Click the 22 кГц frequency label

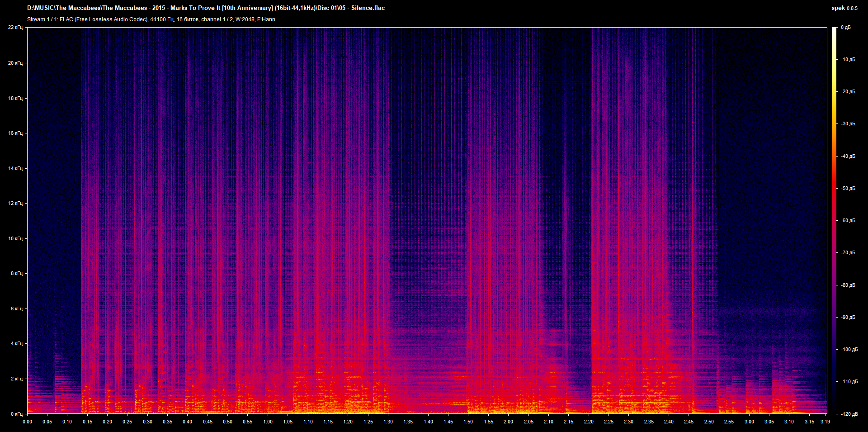(x=15, y=28)
